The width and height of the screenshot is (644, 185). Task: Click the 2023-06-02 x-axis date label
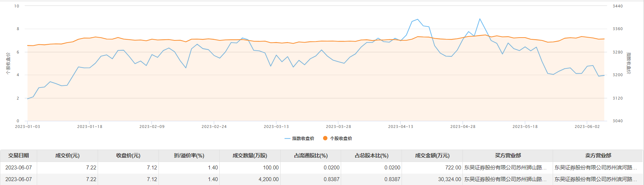587,127
